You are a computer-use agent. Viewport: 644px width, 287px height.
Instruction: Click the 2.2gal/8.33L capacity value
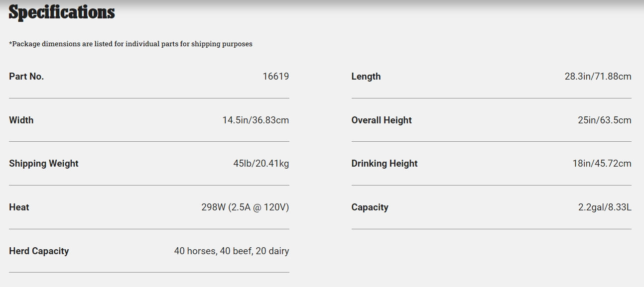(x=605, y=207)
